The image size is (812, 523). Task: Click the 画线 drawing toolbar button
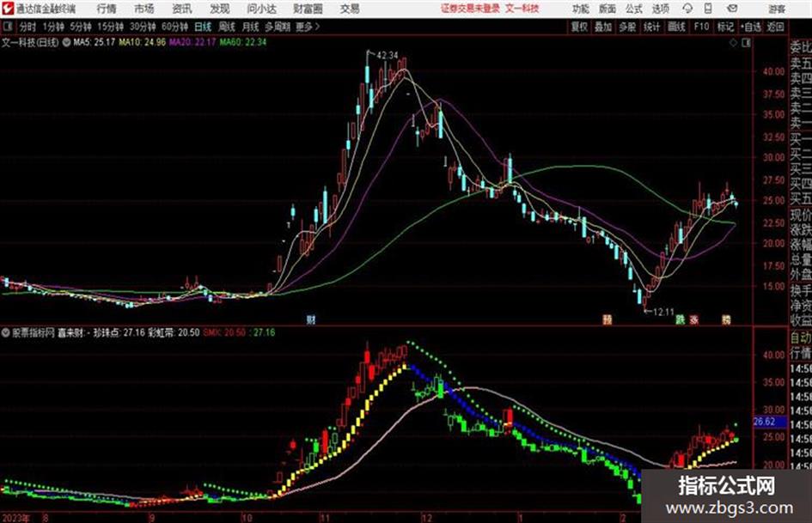[x=676, y=27]
